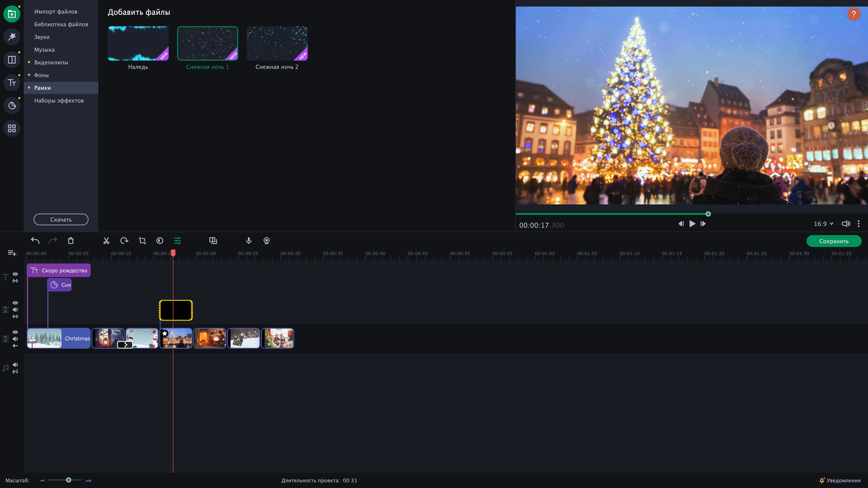This screenshot has height=488, width=868.
Task: Open the Effect packs grid icon
Action: (11, 128)
